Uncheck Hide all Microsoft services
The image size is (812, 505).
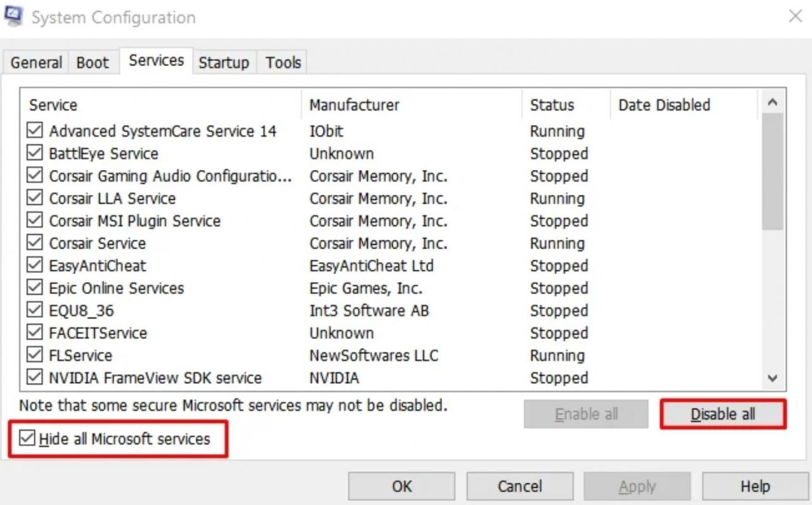coord(27,438)
